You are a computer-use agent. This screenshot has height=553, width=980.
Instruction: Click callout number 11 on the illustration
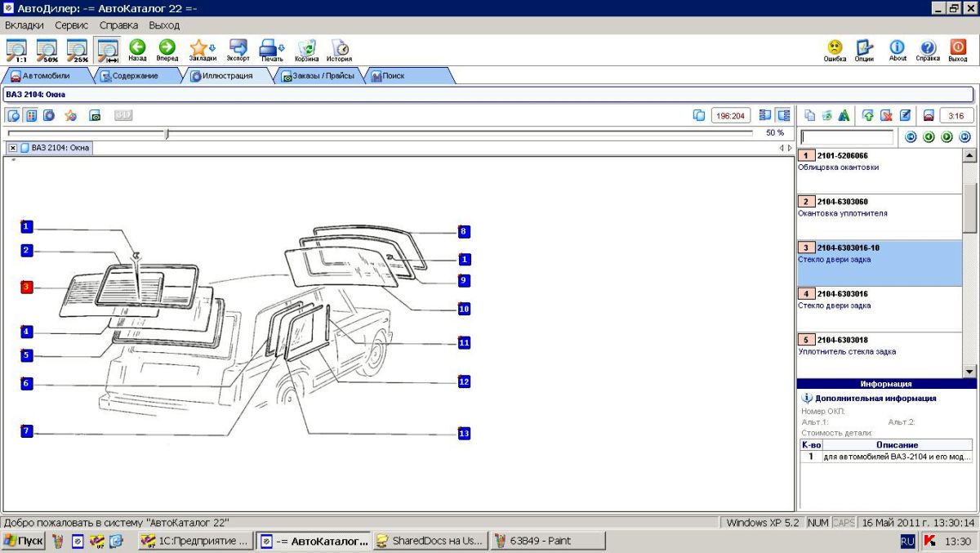(x=464, y=343)
